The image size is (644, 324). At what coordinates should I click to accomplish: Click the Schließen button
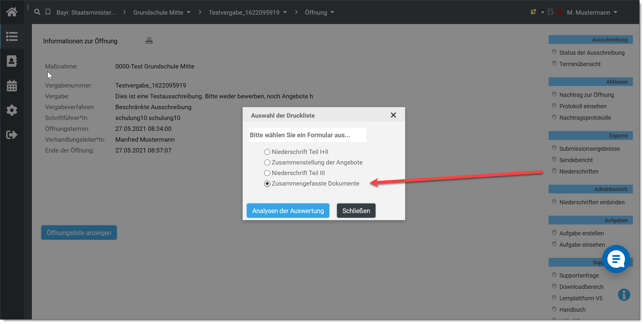[x=356, y=211]
